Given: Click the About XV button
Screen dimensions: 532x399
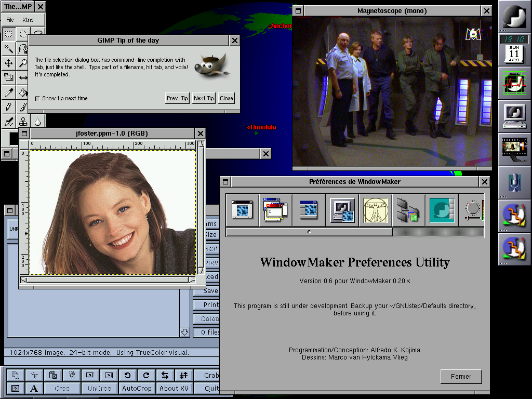Looking at the screenshot, I should pyautogui.click(x=174, y=388).
